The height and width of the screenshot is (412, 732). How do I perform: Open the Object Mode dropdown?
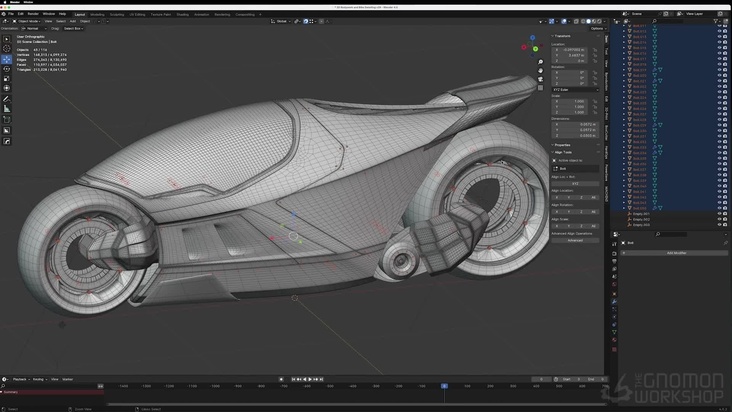point(27,21)
